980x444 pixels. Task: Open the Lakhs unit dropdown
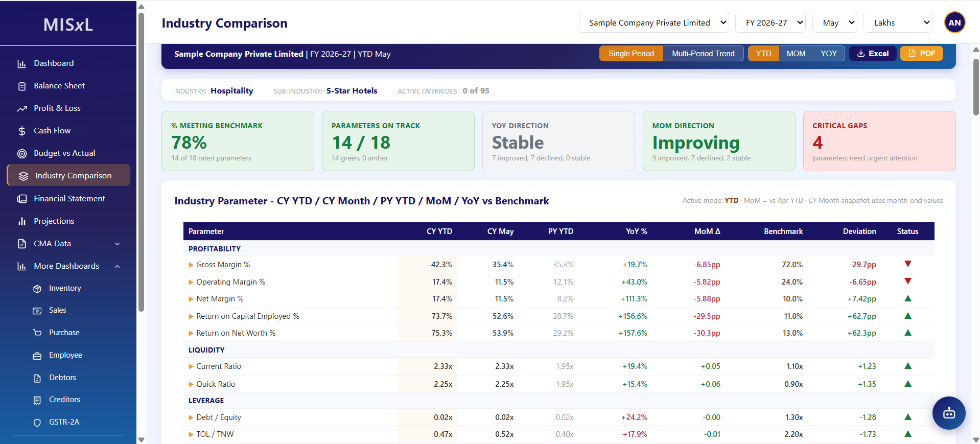(898, 22)
